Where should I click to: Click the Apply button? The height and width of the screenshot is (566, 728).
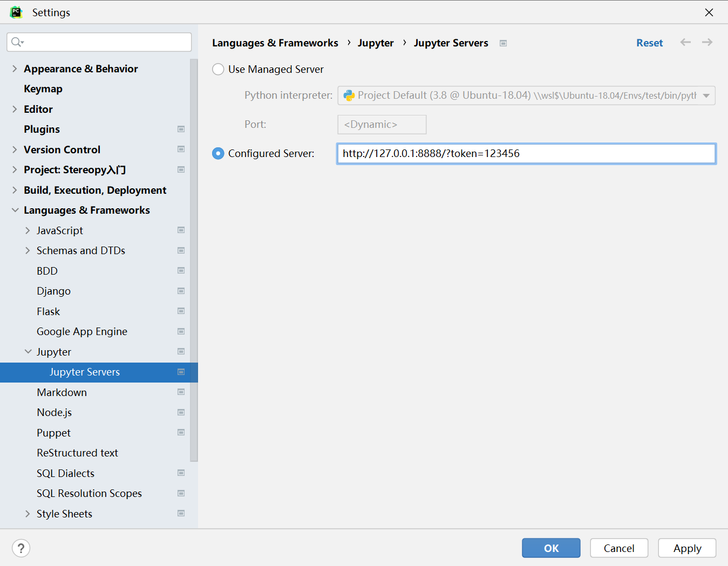point(687,548)
